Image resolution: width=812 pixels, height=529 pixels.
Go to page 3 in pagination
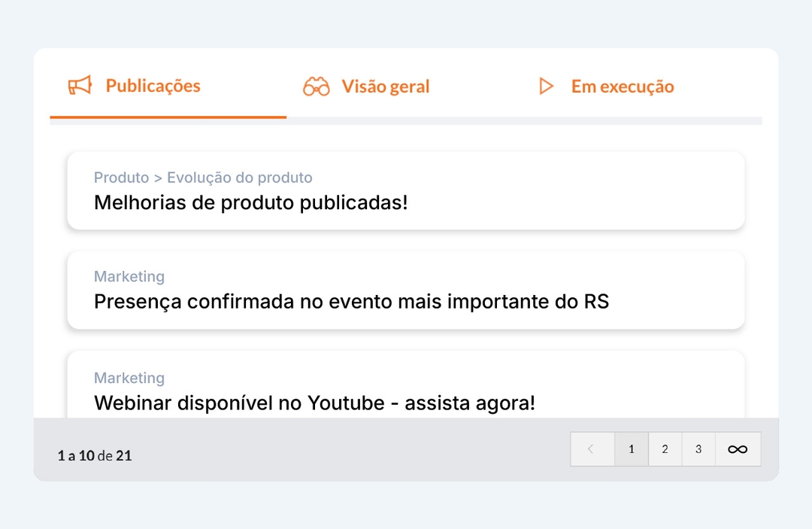click(x=698, y=449)
